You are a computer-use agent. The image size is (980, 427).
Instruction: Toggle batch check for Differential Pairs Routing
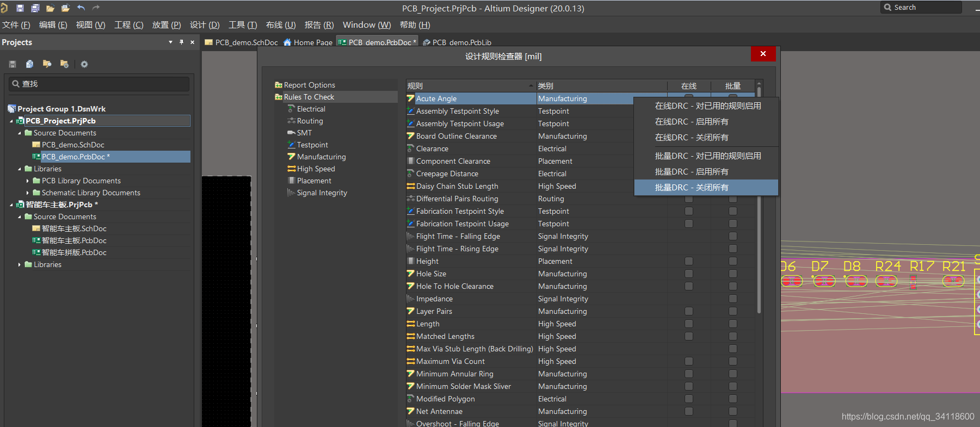[733, 199]
